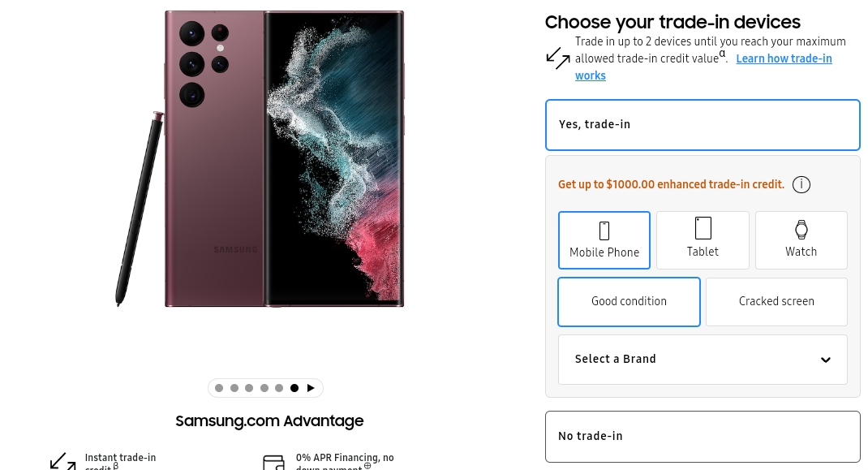
Task: Select the Yes, trade-in option
Action: 703,125
